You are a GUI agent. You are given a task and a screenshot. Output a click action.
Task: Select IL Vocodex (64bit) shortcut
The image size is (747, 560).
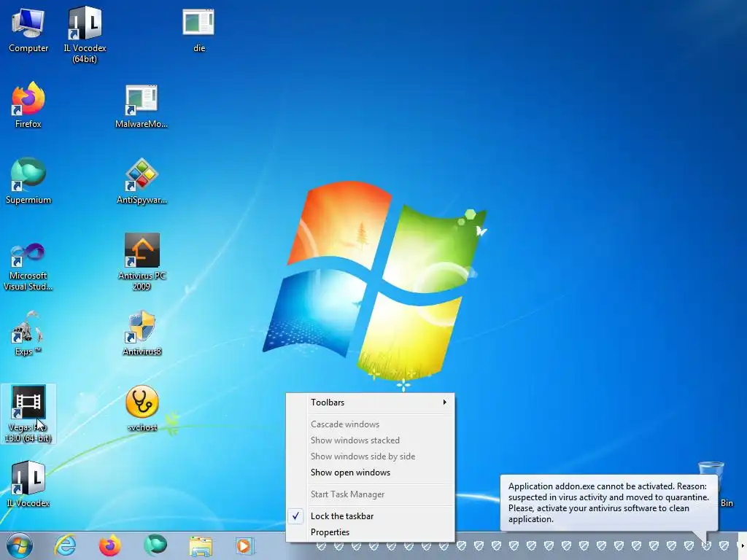point(85,34)
